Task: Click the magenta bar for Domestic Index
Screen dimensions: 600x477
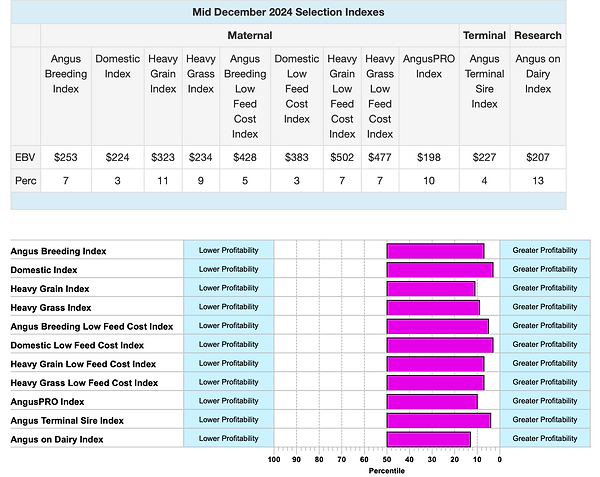Action: (x=440, y=270)
